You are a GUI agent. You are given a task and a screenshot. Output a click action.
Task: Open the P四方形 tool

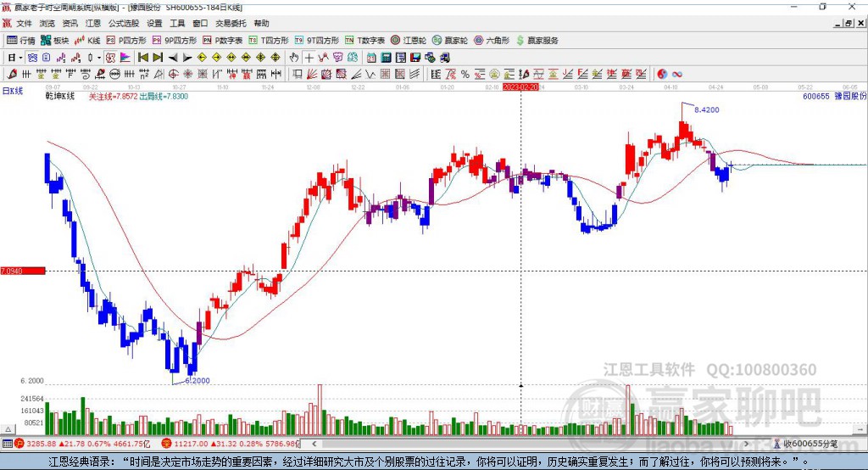[x=126, y=41]
